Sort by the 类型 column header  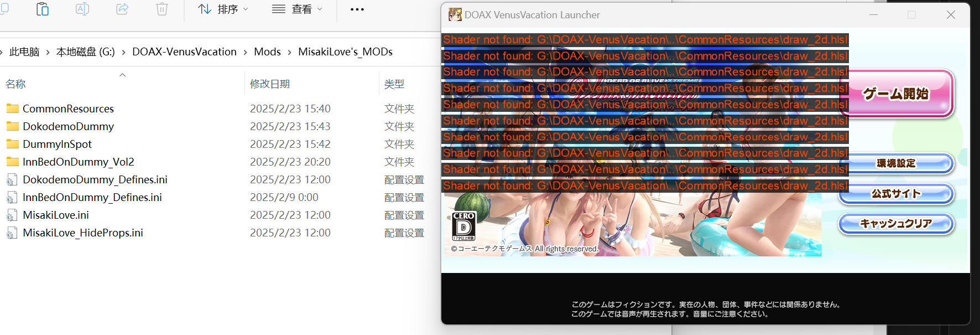click(x=394, y=84)
